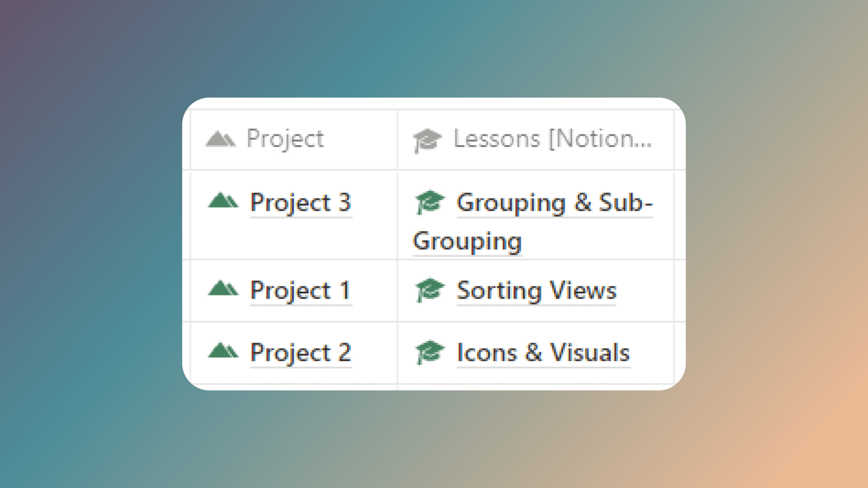868x488 pixels.
Task: Open the Icons & Visuals lesson page
Action: (542, 352)
